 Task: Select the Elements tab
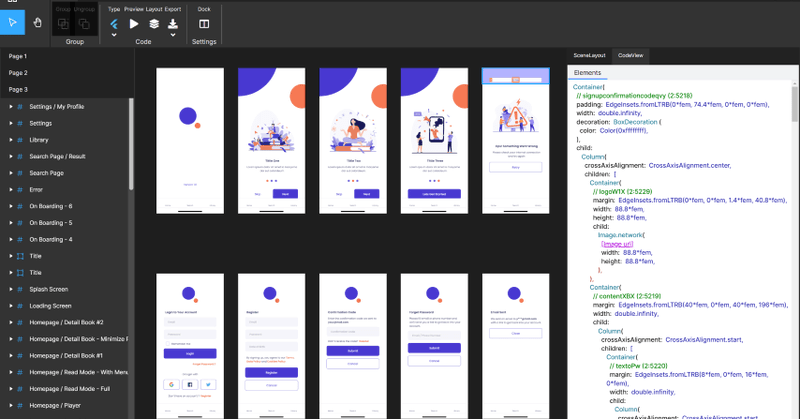pos(587,73)
